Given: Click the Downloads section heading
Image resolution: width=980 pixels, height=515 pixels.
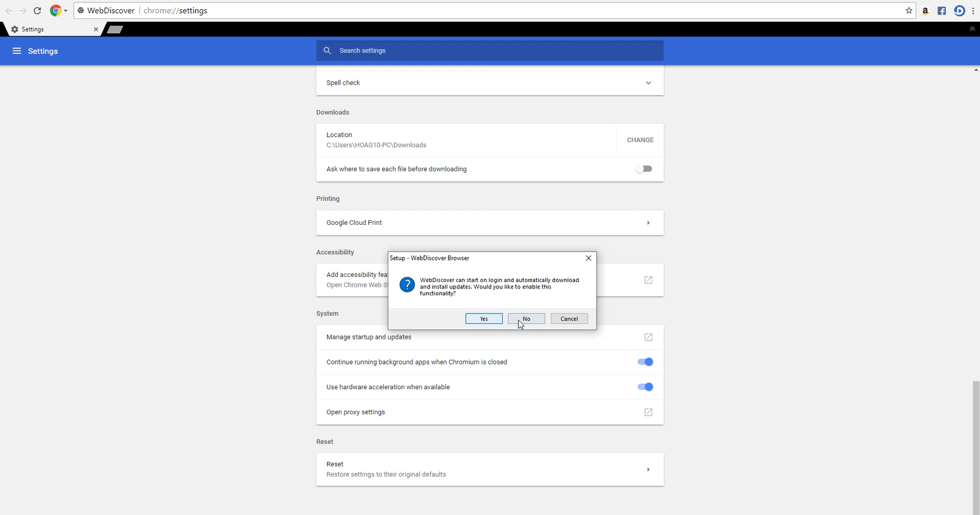Looking at the screenshot, I should click(333, 112).
